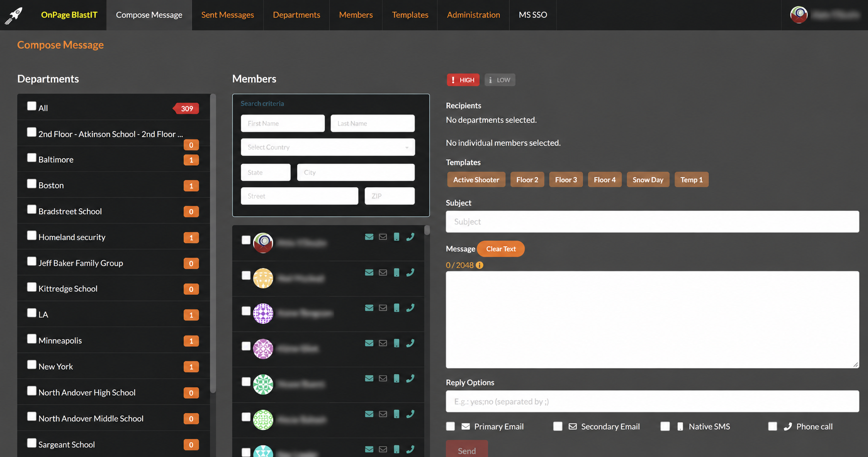Click the secondary email icon in fourth member row
The width and height of the screenshot is (868, 457).
383,344
